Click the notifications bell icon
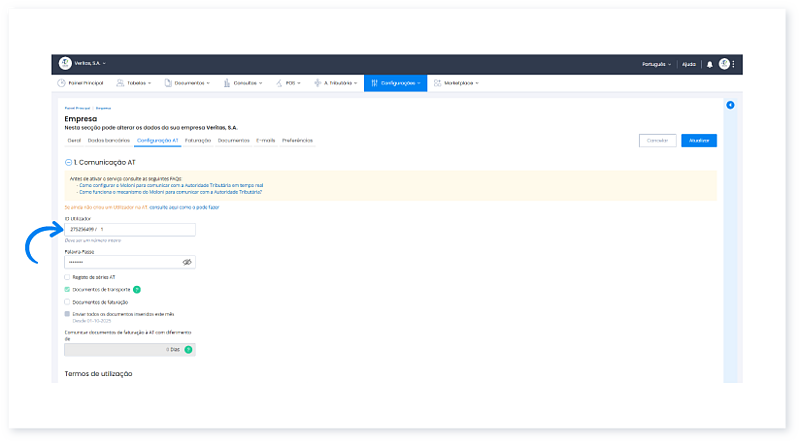The height and width of the screenshot is (443, 800). point(710,64)
